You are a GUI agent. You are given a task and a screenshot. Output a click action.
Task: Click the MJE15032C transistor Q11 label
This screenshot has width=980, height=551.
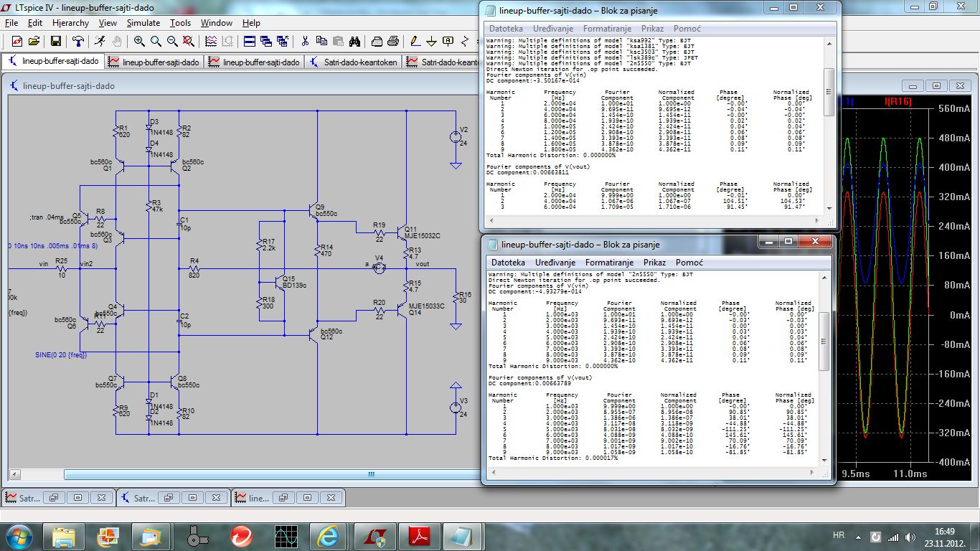pos(423,235)
